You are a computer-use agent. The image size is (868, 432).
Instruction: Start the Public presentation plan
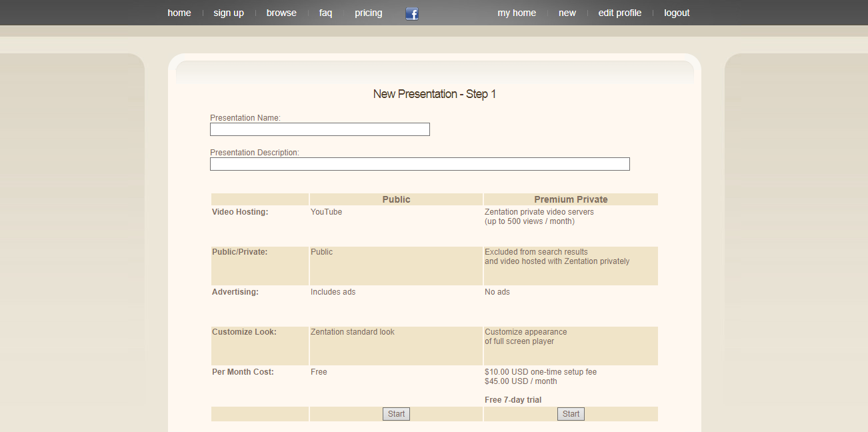click(x=396, y=414)
